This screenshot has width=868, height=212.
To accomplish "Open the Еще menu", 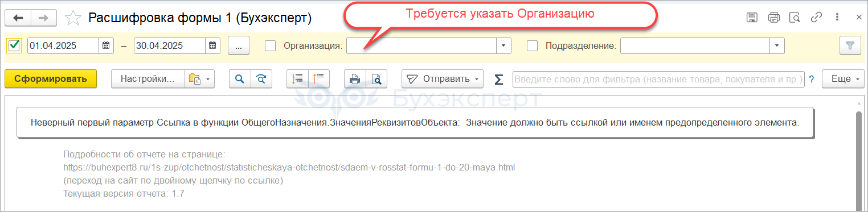I will 843,79.
